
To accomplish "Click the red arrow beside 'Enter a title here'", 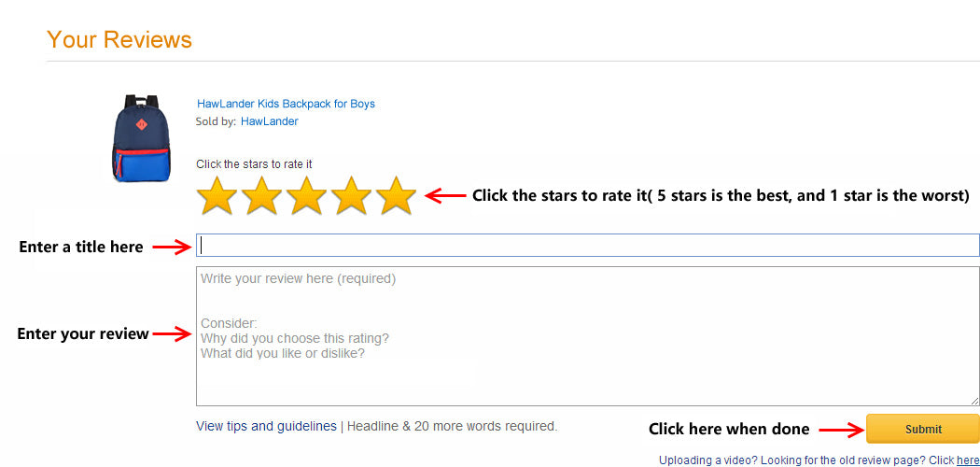I will [x=172, y=247].
